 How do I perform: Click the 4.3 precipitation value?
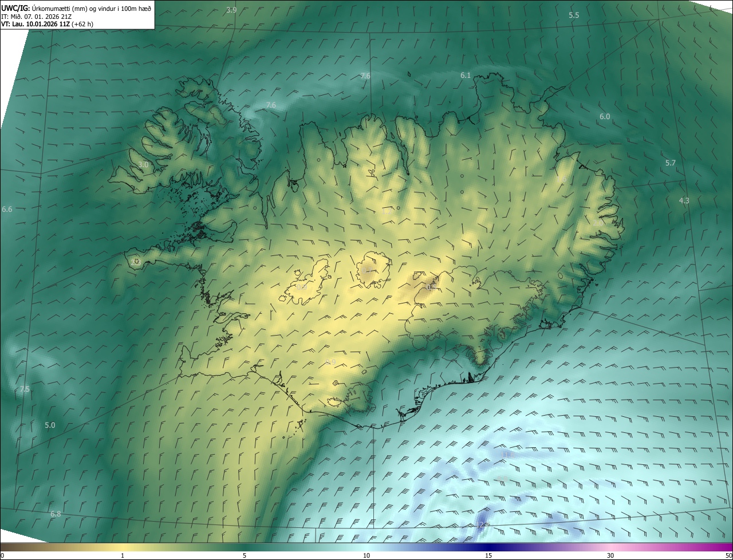click(684, 200)
